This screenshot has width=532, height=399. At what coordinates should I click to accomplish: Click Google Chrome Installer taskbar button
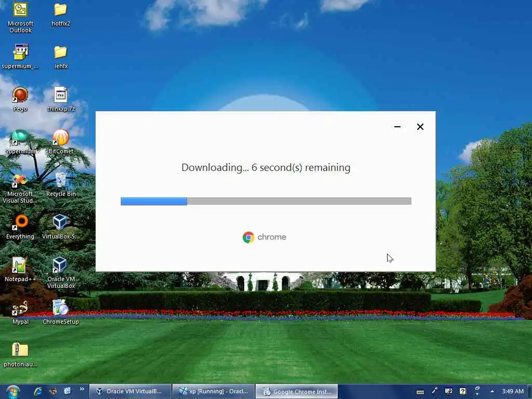(x=297, y=392)
